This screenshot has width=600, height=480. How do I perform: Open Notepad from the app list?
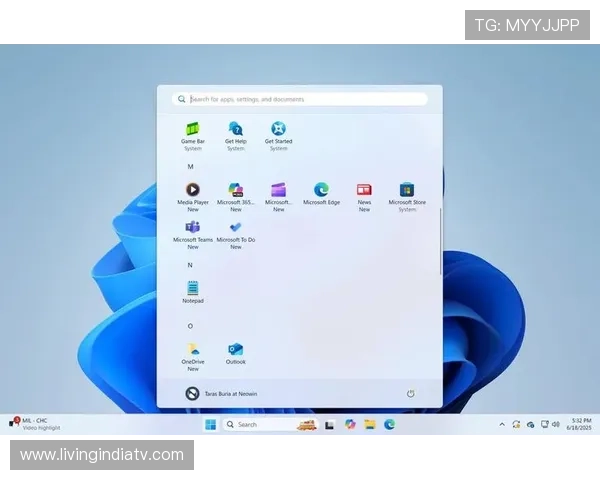193,289
